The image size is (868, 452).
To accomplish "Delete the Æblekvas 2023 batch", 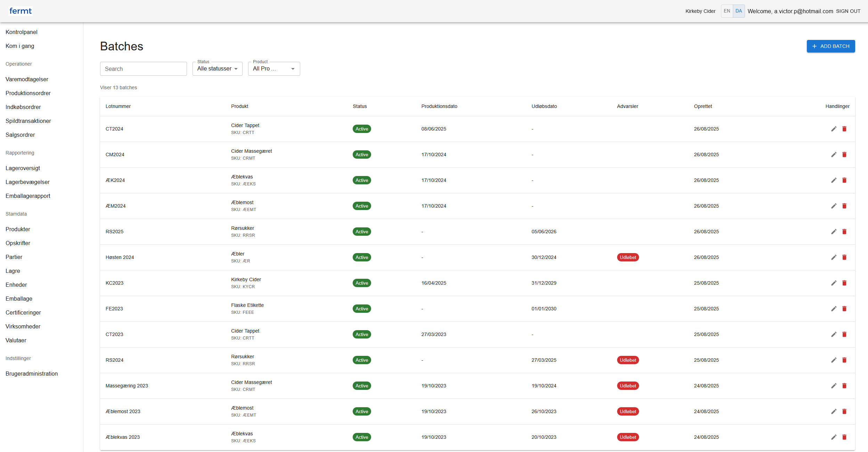I will [x=844, y=437].
